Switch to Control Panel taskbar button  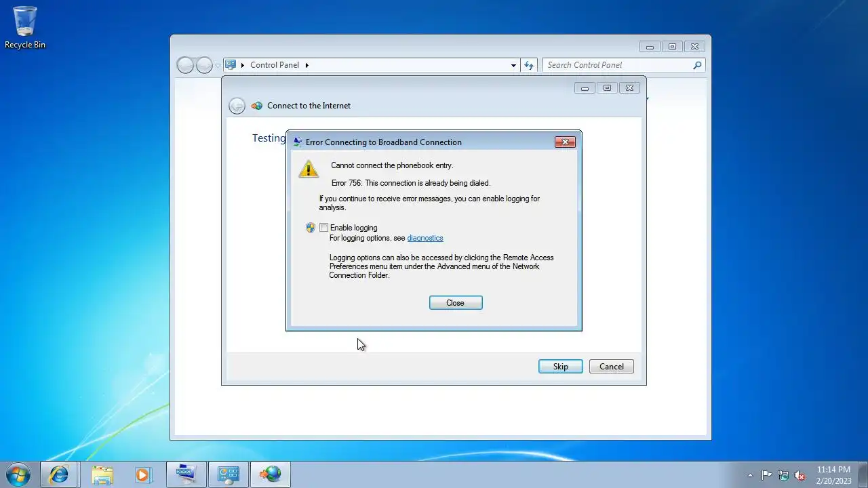[228, 474]
